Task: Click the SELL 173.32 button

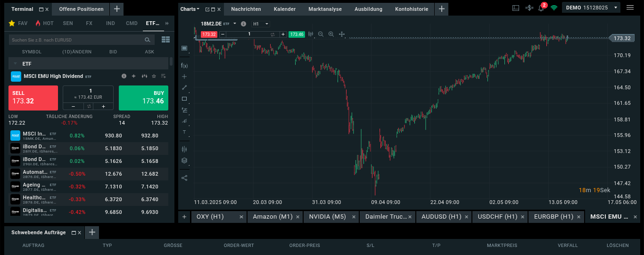Action: pyautogui.click(x=33, y=98)
